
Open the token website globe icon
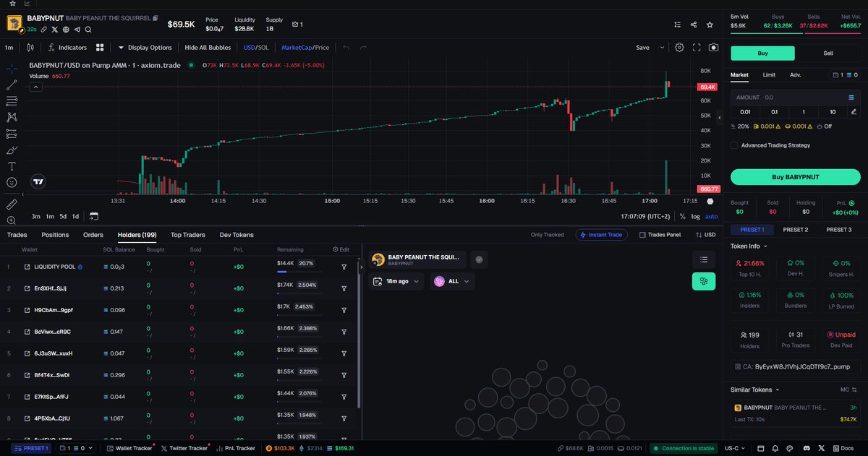coord(66,30)
